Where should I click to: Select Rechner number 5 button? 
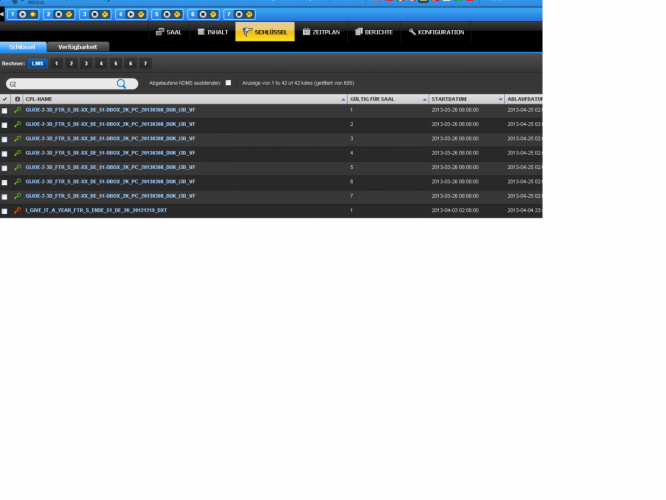point(115,63)
